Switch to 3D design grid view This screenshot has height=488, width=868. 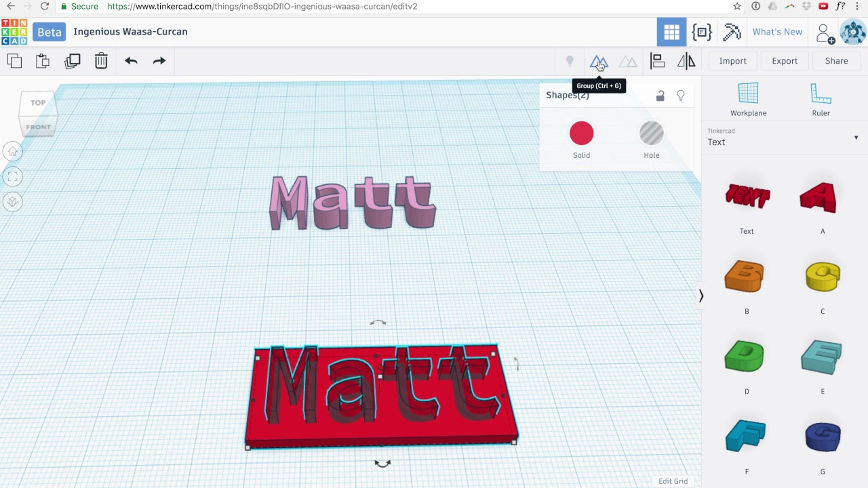click(671, 32)
